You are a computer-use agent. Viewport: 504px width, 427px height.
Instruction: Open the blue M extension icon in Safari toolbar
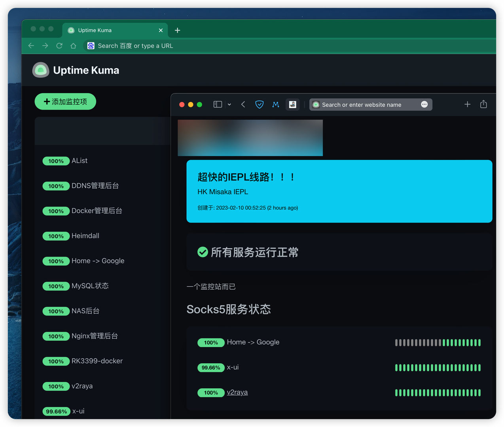(276, 104)
